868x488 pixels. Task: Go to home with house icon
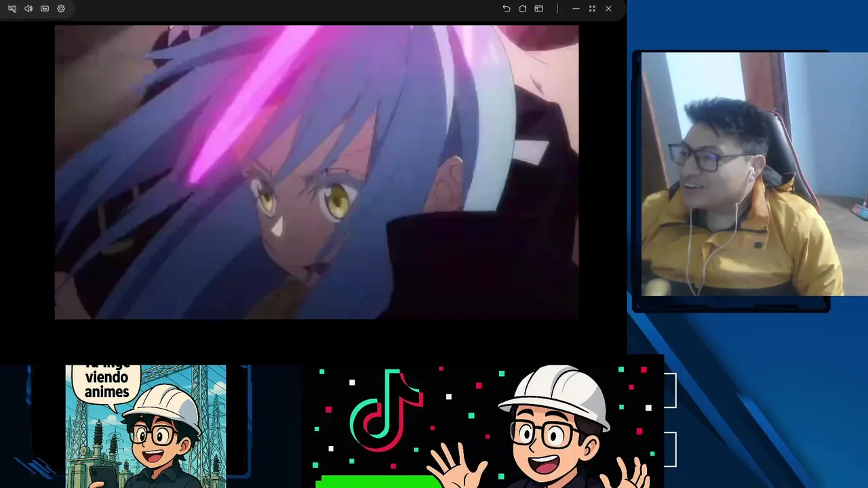pos(523,9)
